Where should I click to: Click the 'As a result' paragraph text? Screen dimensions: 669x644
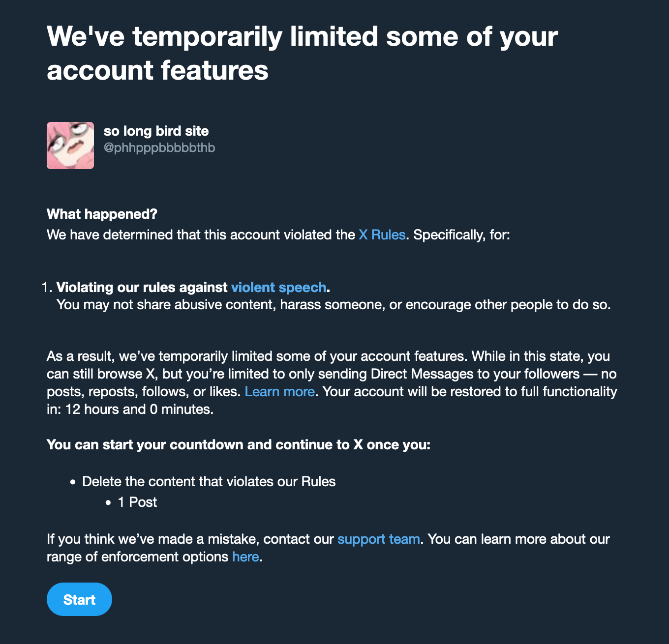(x=332, y=382)
